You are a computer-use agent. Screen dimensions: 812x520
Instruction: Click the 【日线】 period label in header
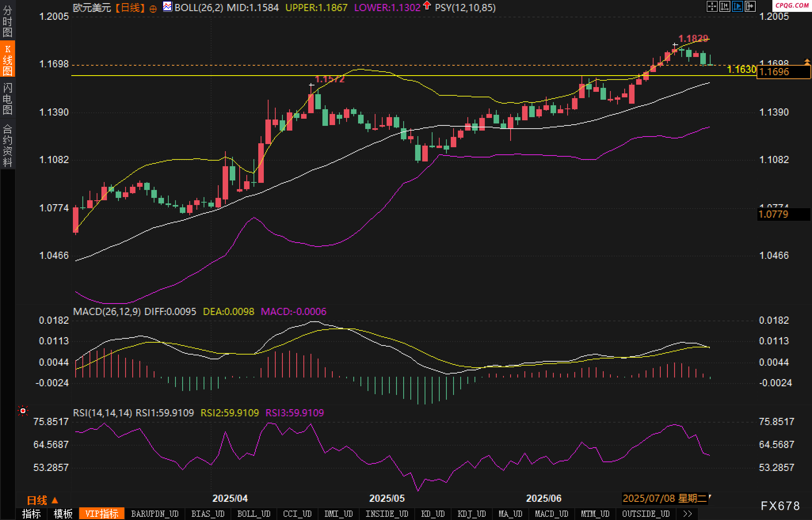click(130, 8)
